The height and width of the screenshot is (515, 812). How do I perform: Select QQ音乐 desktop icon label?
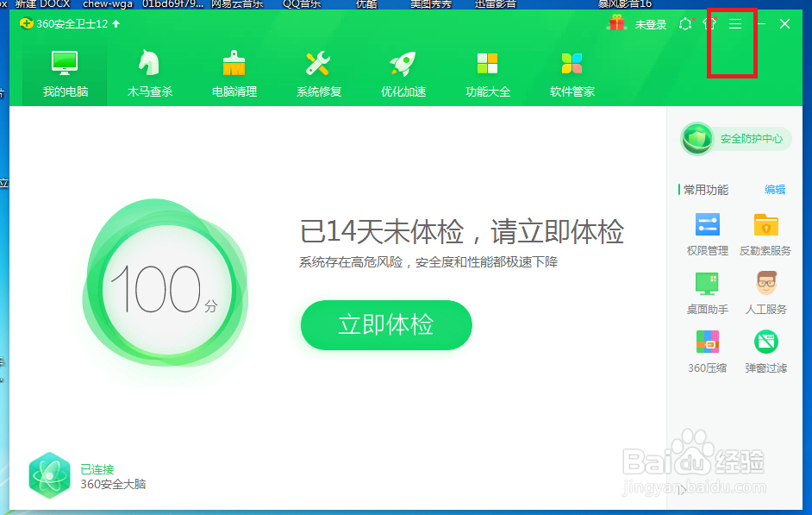coord(302,4)
